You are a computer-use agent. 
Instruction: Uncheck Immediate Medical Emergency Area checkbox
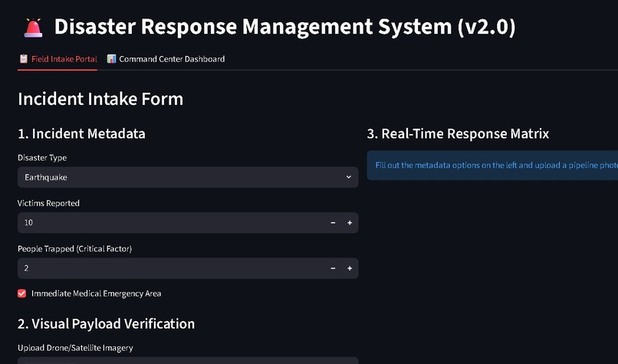click(x=22, y=293)
